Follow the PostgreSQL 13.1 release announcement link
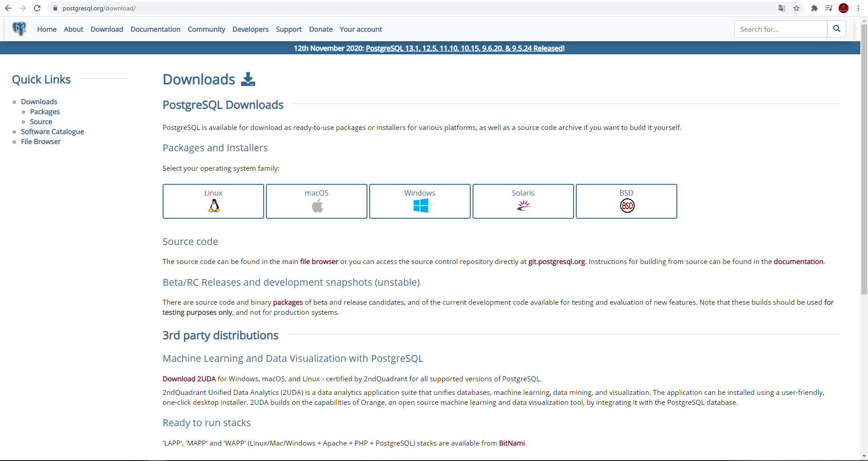 click(x=465, y=48)
